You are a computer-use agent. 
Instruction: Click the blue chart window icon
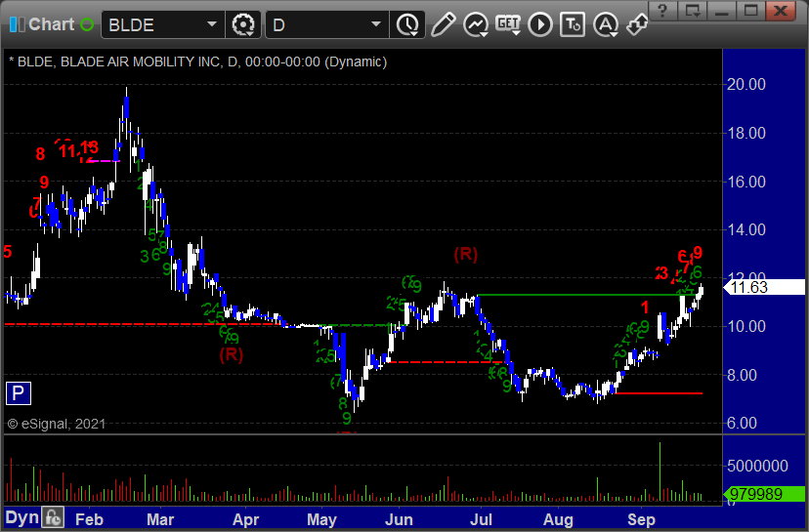(17, 24)
